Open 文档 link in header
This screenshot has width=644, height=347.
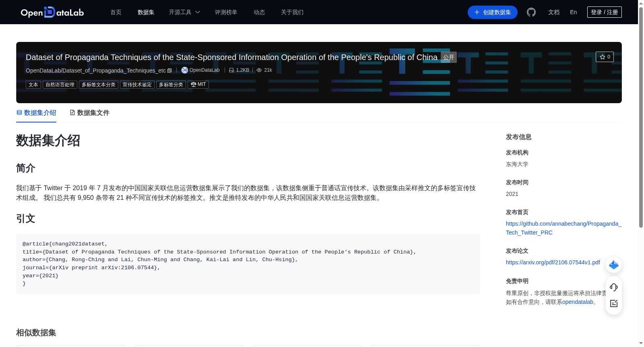click(554, 12)
